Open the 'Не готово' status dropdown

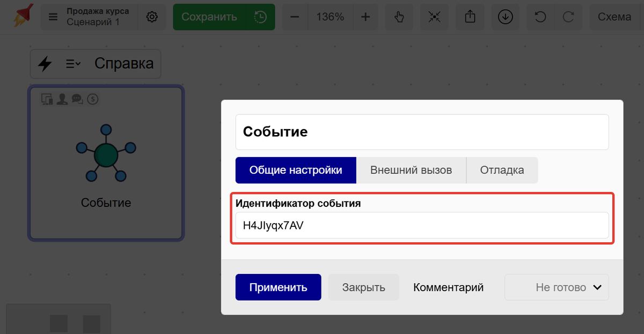click(557, 287)
